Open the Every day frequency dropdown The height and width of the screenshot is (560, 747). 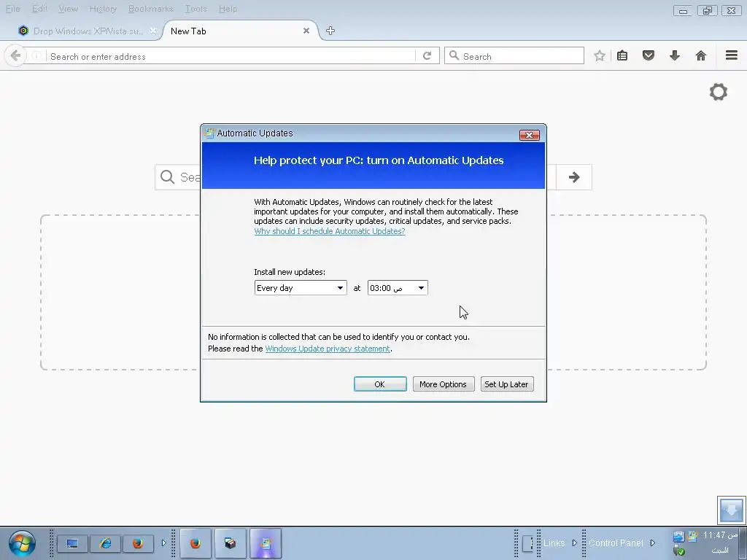[x=300, y=287]
